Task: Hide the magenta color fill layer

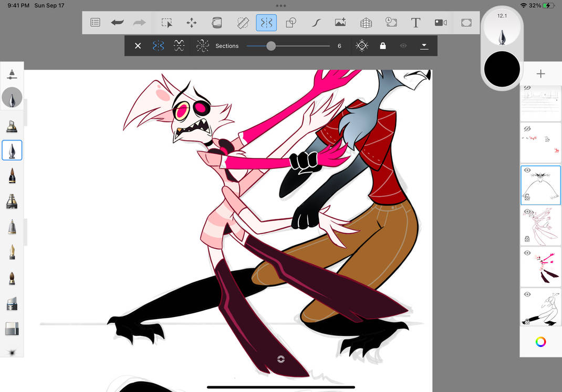Action: tap(527, 253)
